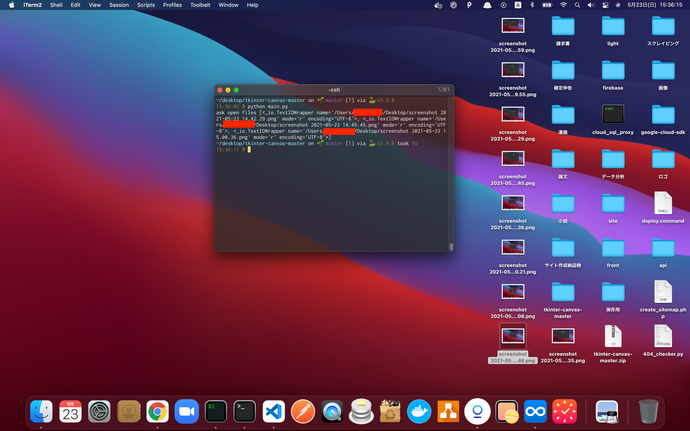The image size is (690, 431).
Task: Click the date and time display
Action: tap(655, 5)
